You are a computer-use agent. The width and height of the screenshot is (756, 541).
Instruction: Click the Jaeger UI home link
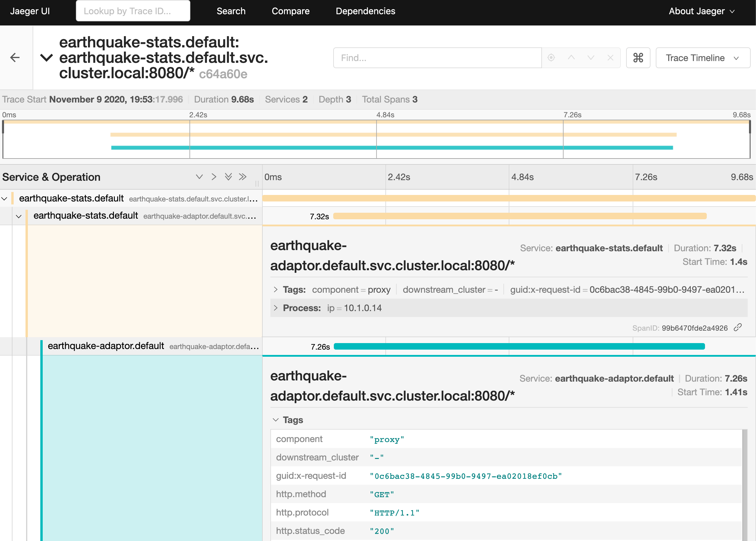pos(30,11)
